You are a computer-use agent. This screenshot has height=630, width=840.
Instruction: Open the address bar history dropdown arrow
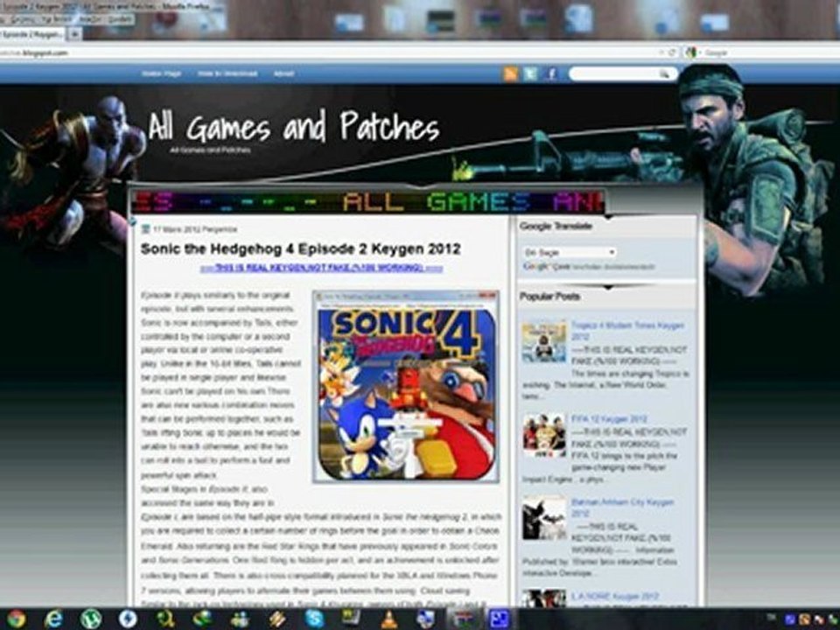tap(662, 52)
